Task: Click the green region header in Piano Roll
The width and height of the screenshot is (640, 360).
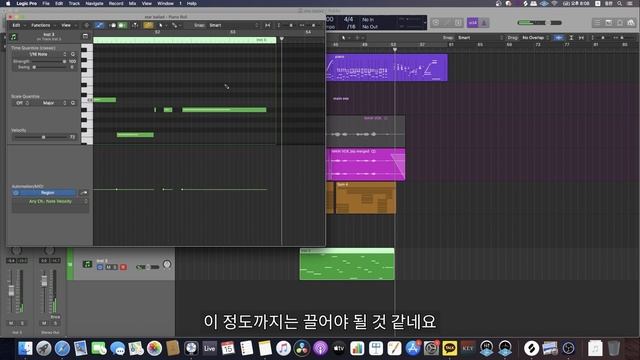Action: click(184, 40)
